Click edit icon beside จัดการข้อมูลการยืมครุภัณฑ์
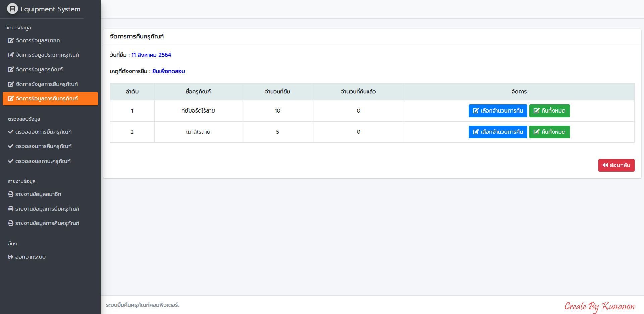 (11, 84)
